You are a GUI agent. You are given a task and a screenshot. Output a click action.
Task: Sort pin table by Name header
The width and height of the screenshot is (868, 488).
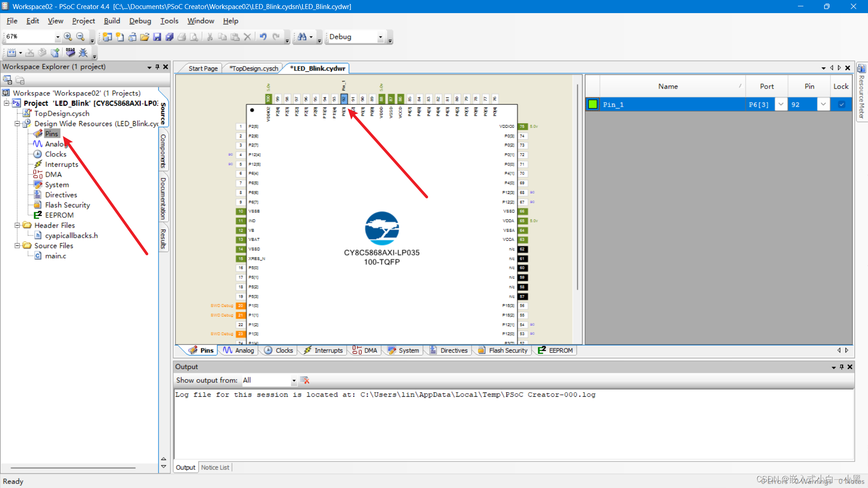(668, 86)
